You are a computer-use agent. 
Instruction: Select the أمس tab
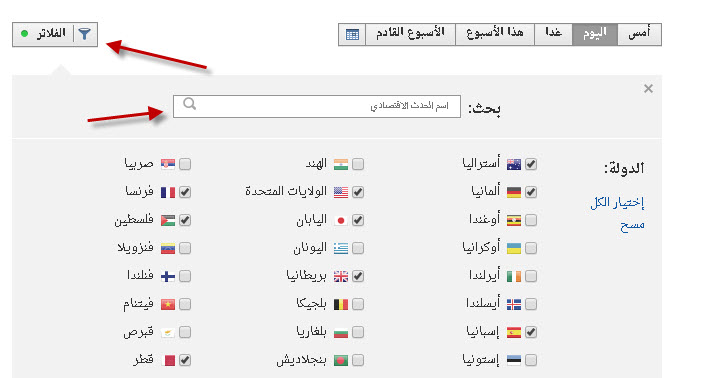point(639,34)
